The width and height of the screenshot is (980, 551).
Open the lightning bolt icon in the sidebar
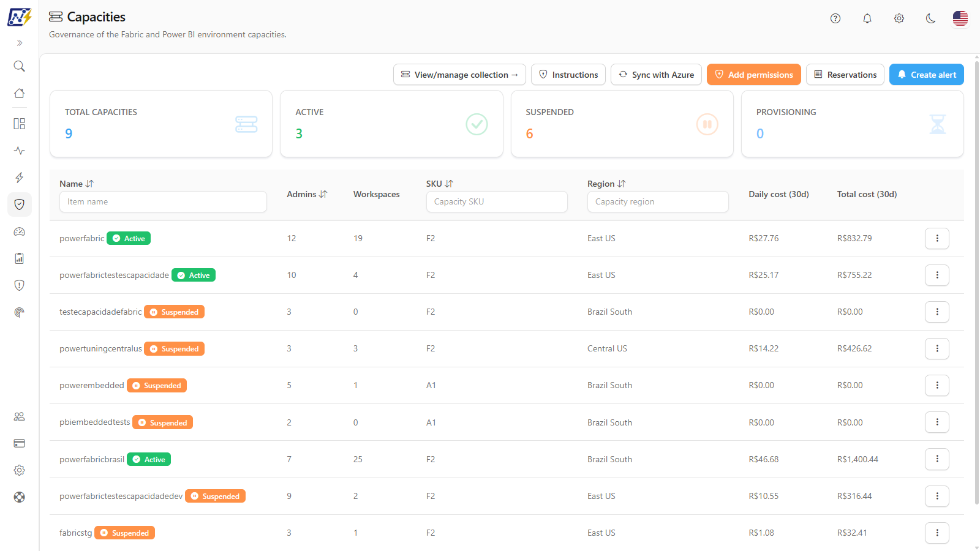[x=20, y=178]
